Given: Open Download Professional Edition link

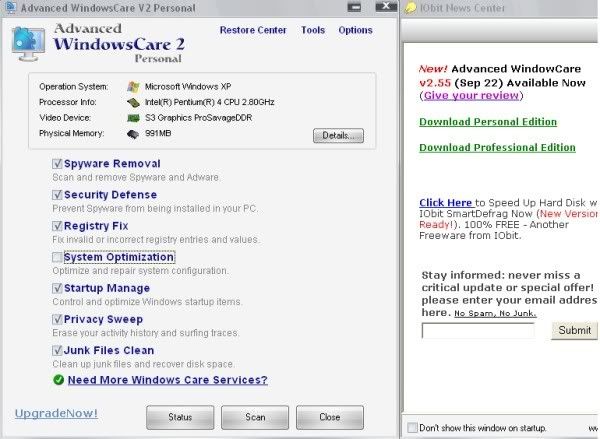Looking at the screenshot, I should [x=497, y=148].
